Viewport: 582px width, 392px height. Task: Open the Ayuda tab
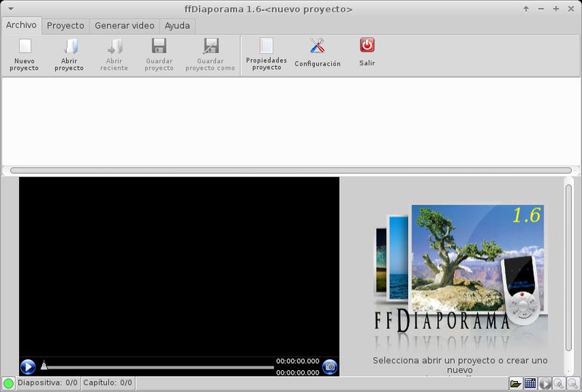(x=178, y=25)
